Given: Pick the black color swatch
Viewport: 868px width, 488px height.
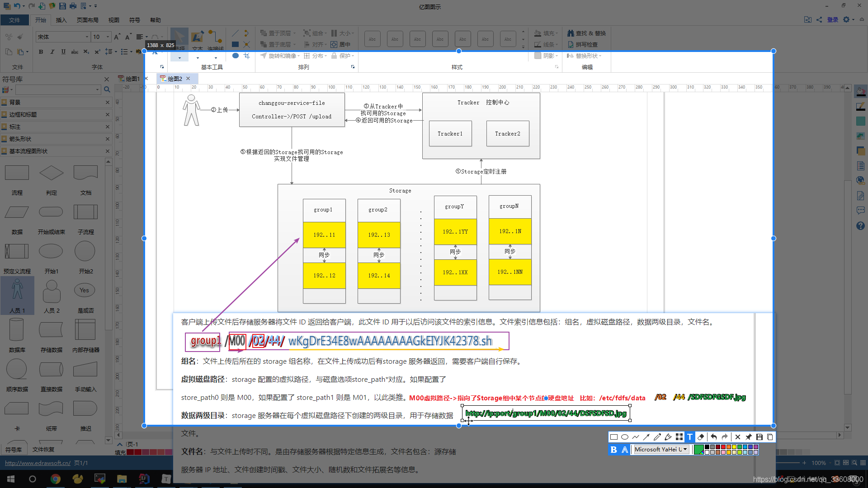Looking at the screenshot, I should pos(707,447).
